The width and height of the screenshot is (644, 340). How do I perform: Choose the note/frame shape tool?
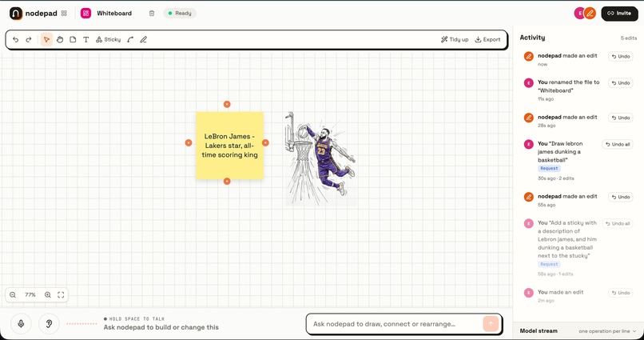coord(73,39)
